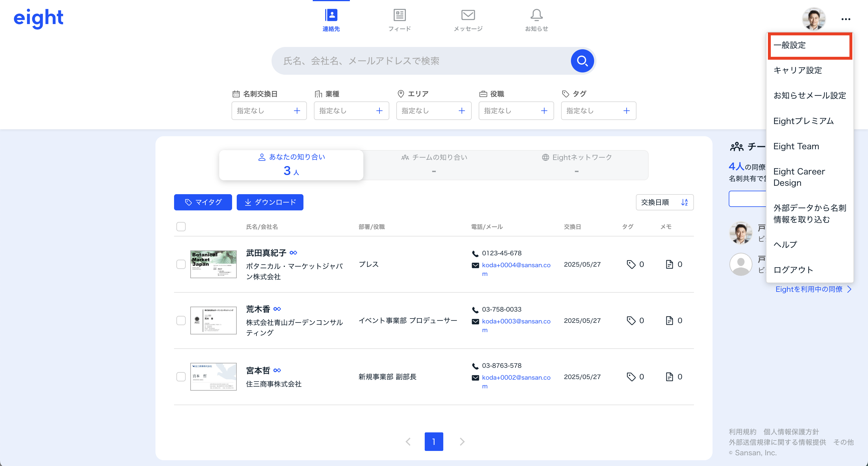This screenshot has height=466, width=868.
Task: Open the 交換日順 sort dropdown
Action: (x=664, y=202)
